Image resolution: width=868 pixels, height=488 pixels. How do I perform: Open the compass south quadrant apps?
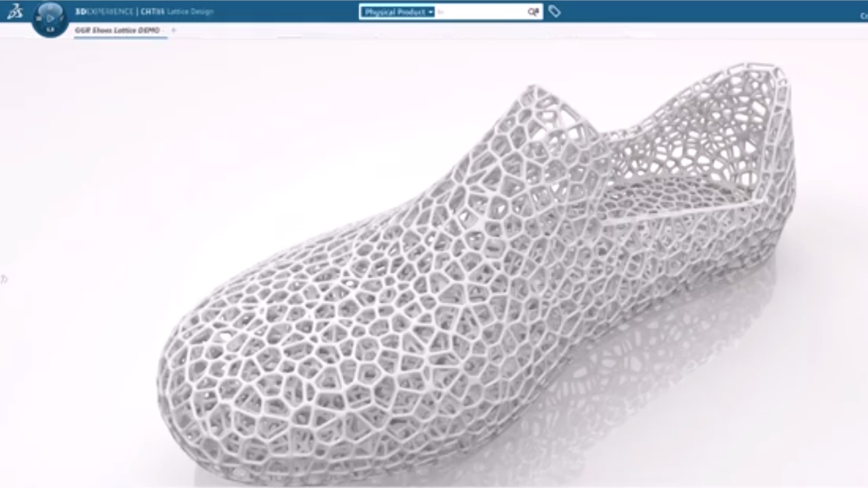[50, 30]
